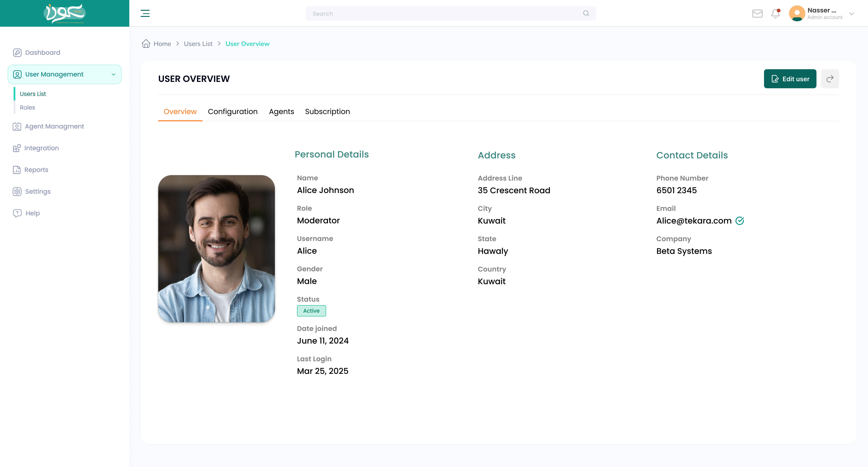Toggle the hamburger sidebar menu icon

[145, 13]
